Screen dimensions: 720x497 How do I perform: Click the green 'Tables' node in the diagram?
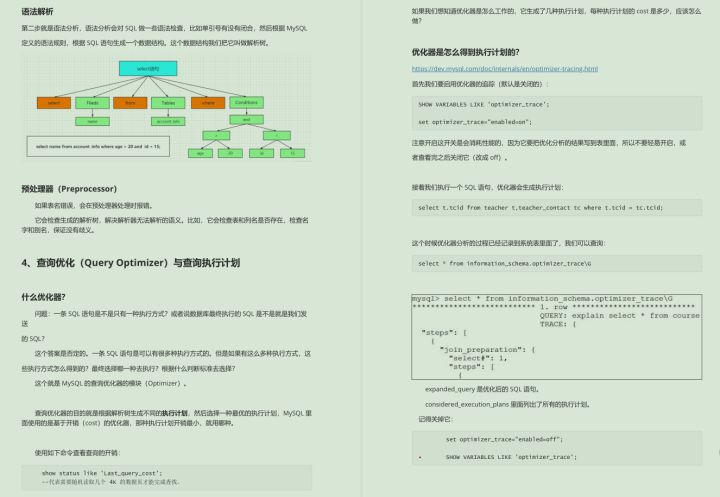(168, 103)
